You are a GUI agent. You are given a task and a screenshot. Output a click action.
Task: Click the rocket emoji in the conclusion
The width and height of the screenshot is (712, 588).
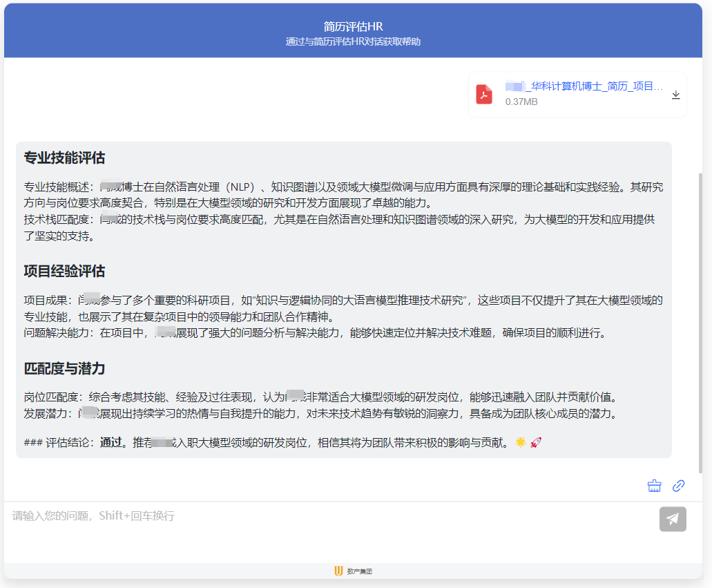535,442
